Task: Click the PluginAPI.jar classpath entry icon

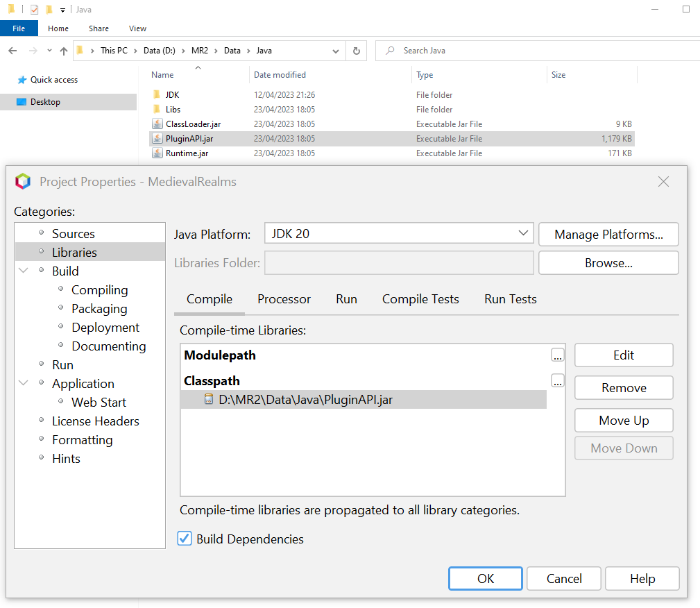Action: 209,400
